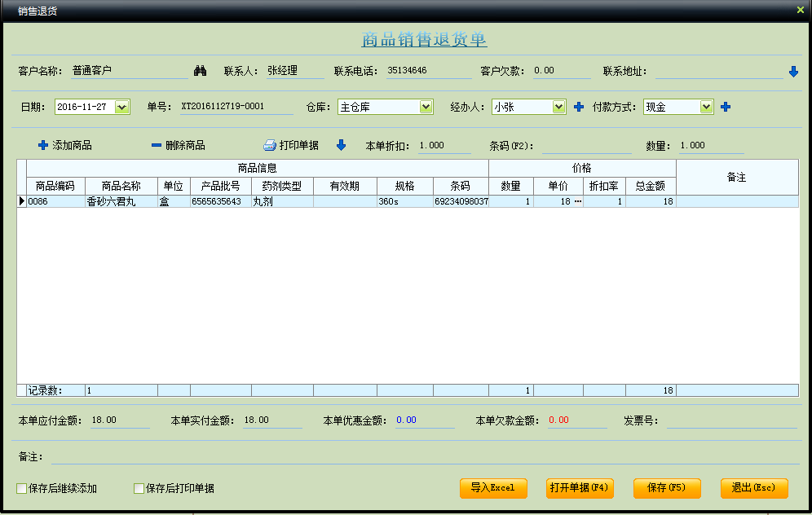Click the 0086 product code cell

click(55, 201)
